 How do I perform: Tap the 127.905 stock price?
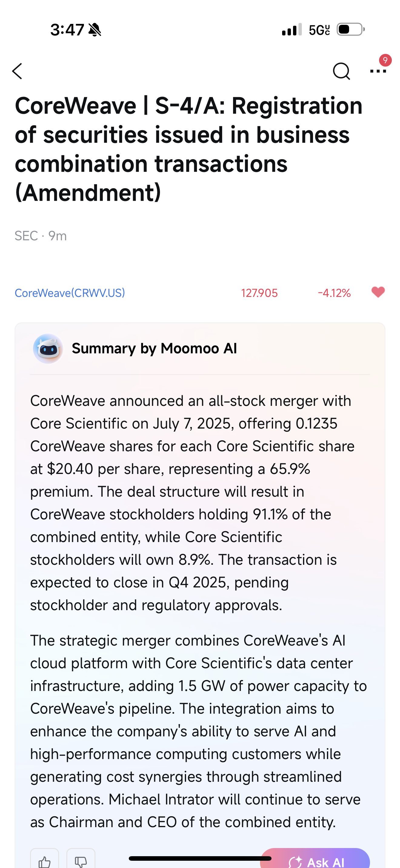click(x=259, y=293)
